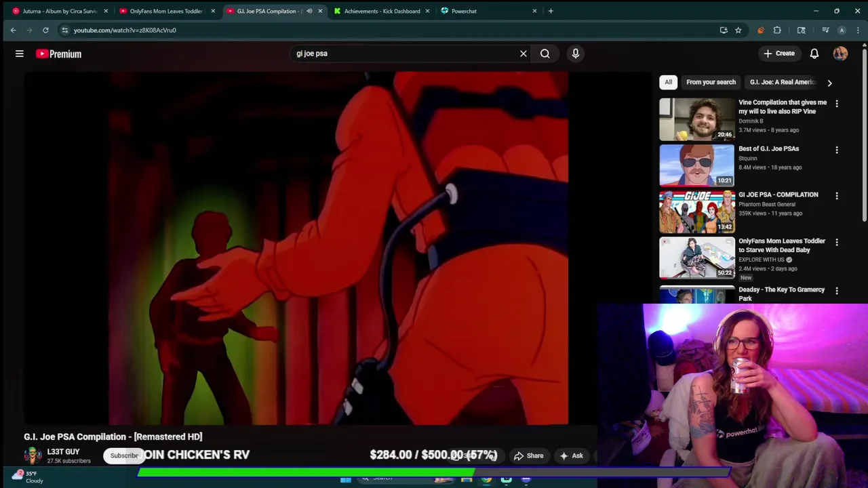The image size is (868, 488).
Task: Open options for OnlyFans Mom video
Action: [837, 242]
